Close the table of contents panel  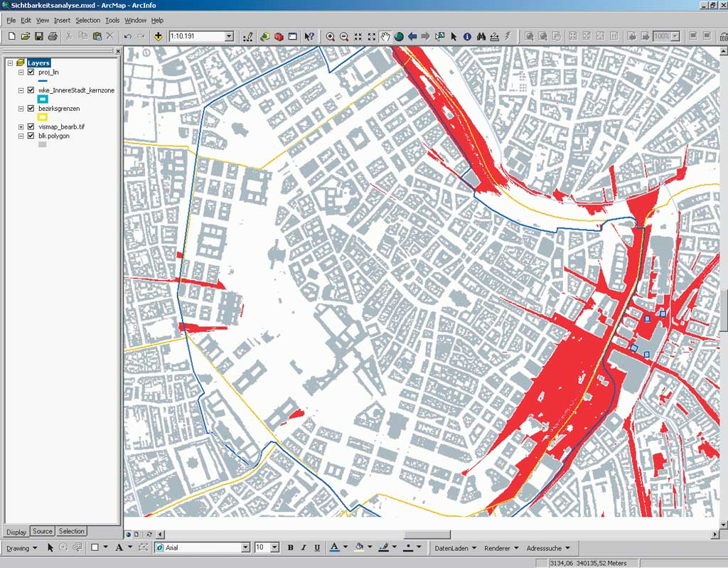click(x=118, y=51)
